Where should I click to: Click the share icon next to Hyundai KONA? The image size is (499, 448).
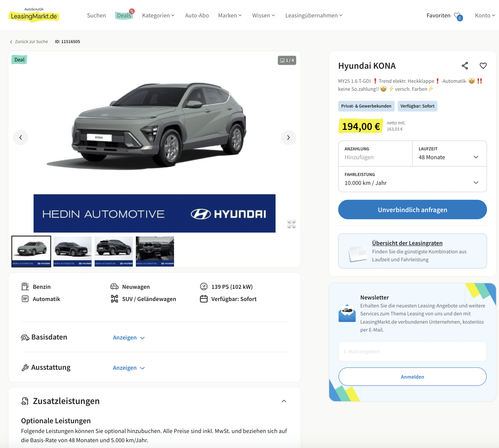[465, 66]
